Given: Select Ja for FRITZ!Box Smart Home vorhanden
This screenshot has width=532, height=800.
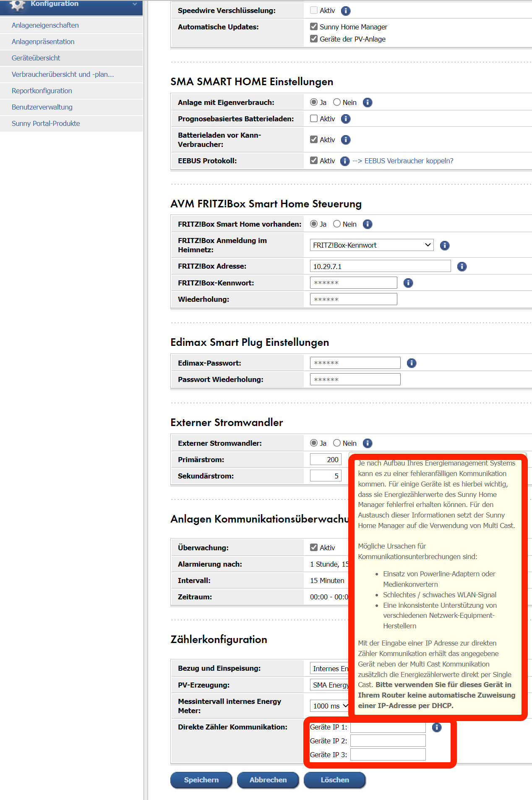Looking at the screenshot, I should (x=314, y=224).
